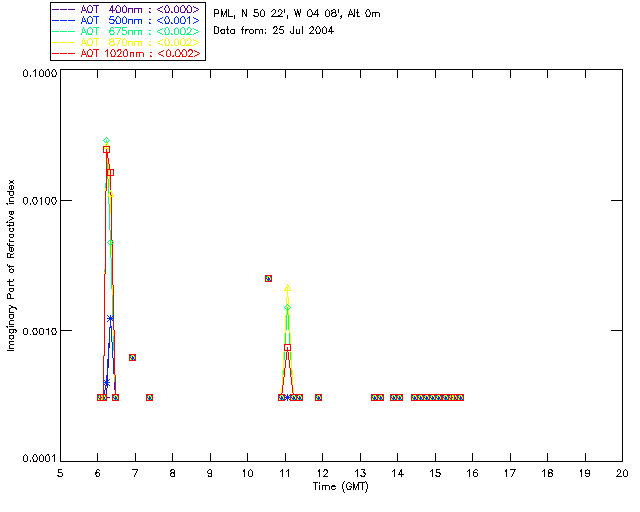Click the x-axis tick label "15"

pos(435,473)
